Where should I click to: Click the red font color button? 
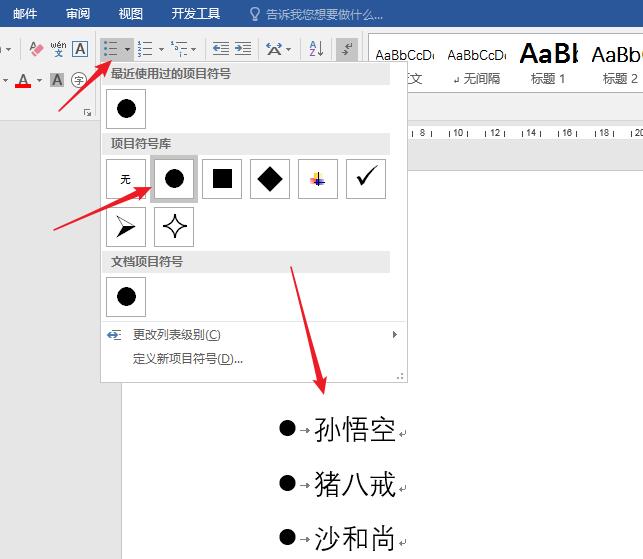23,80
